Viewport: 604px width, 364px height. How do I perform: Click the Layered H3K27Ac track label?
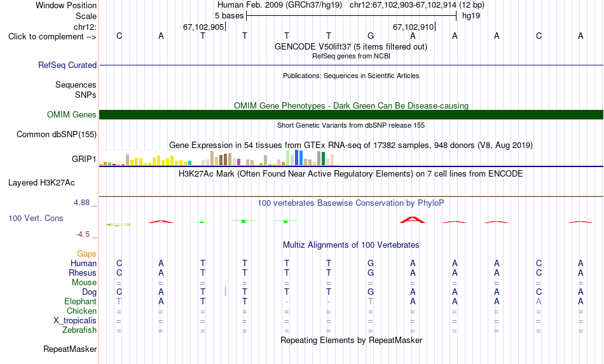coord(41,183)
